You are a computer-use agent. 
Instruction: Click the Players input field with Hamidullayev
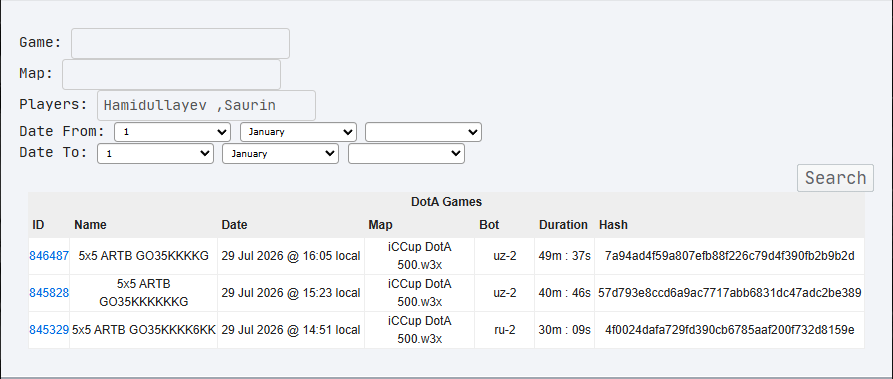(x=206, y=105)
